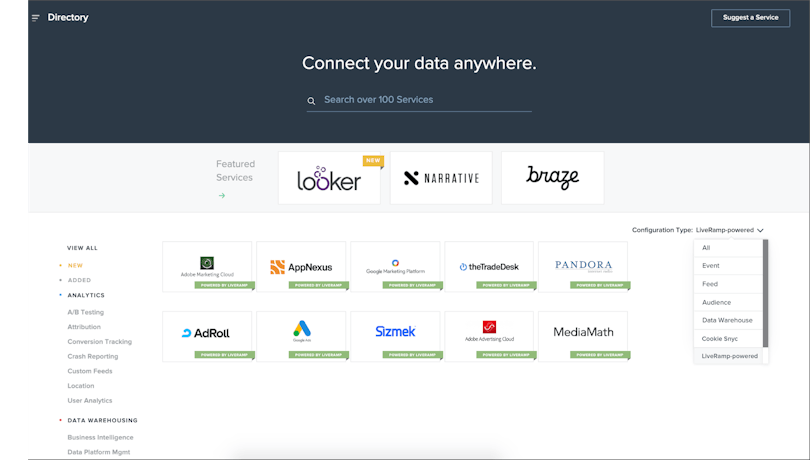
Task: Select Data Warehouse configuration type
Action: pyautogui.click(x=728, y=320)
